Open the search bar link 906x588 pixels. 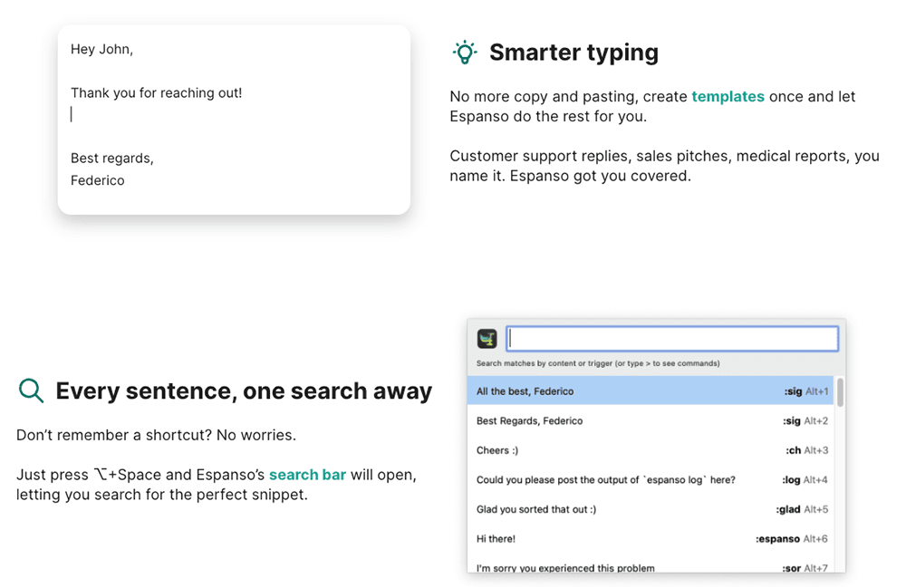tap(307, 475)
